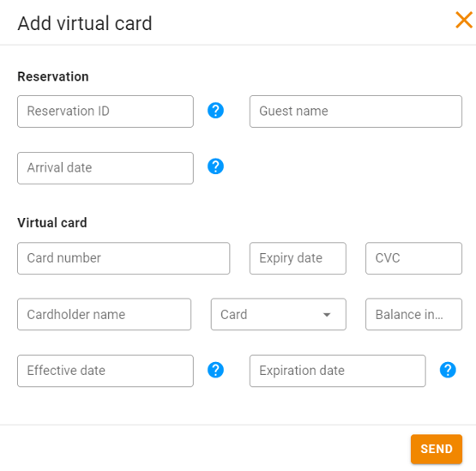The image size is (476, 471).
Task: Submit the form with the SEND button
Action: click(x=437, y=450)
